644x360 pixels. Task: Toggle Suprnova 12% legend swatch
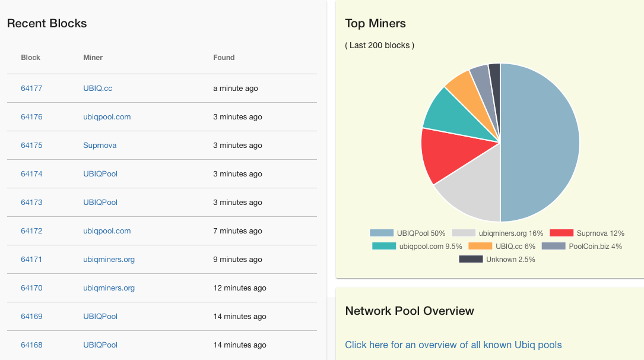click(x=561, y=233)
